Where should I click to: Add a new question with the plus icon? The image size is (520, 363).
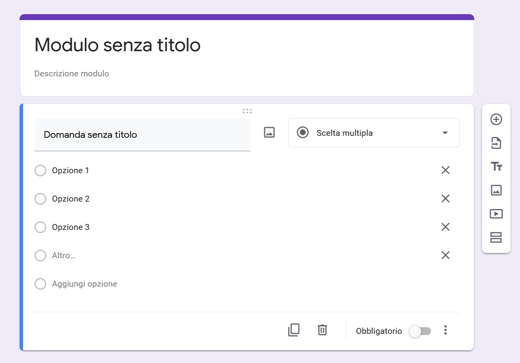pos(496,119)
